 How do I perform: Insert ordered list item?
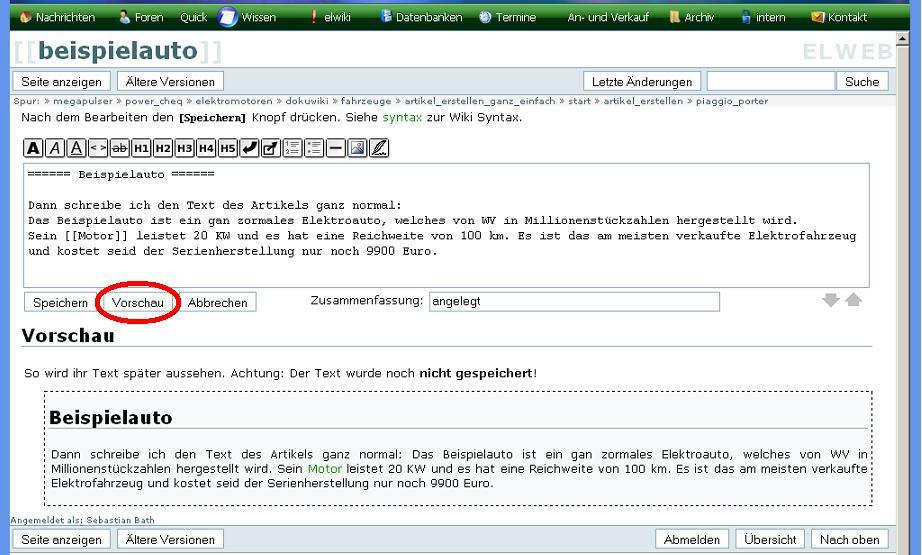click(293, 148)
